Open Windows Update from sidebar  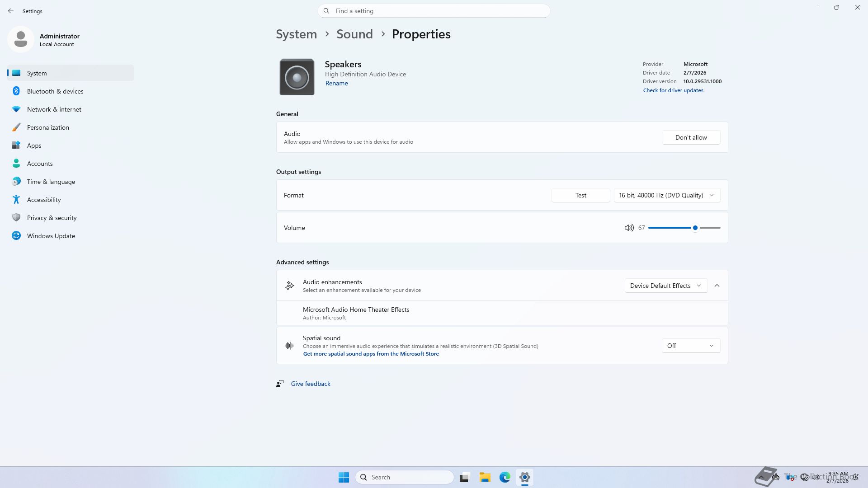51,236
